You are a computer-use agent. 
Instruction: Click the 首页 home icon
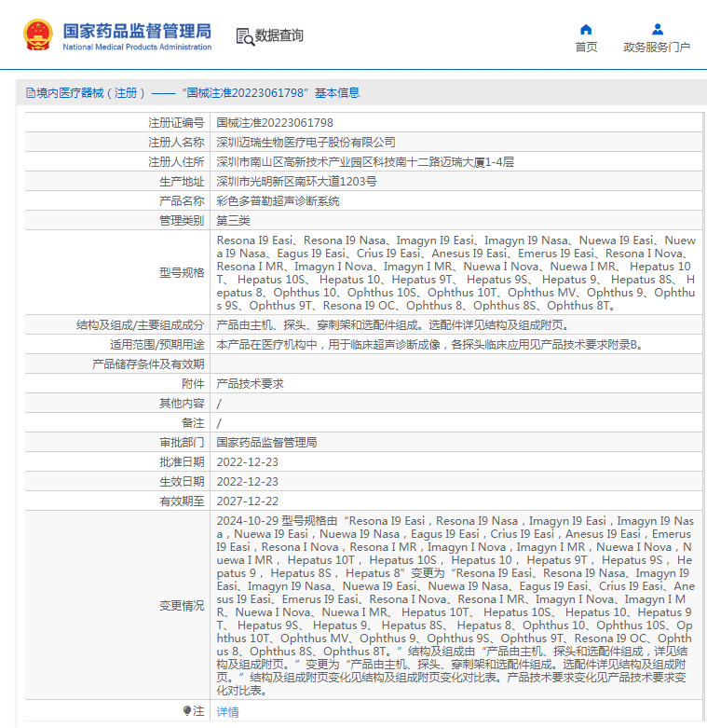click(x=586, y=30)
